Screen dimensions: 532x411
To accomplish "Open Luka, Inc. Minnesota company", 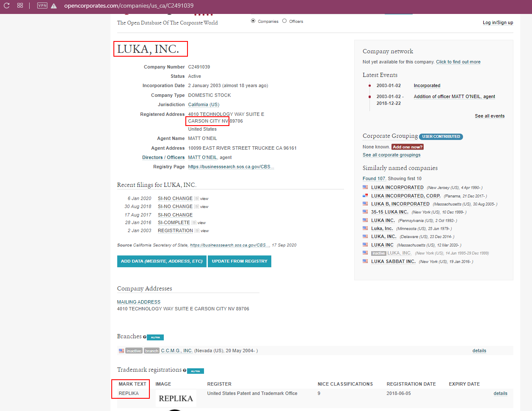I will click(x=382, y=229).
